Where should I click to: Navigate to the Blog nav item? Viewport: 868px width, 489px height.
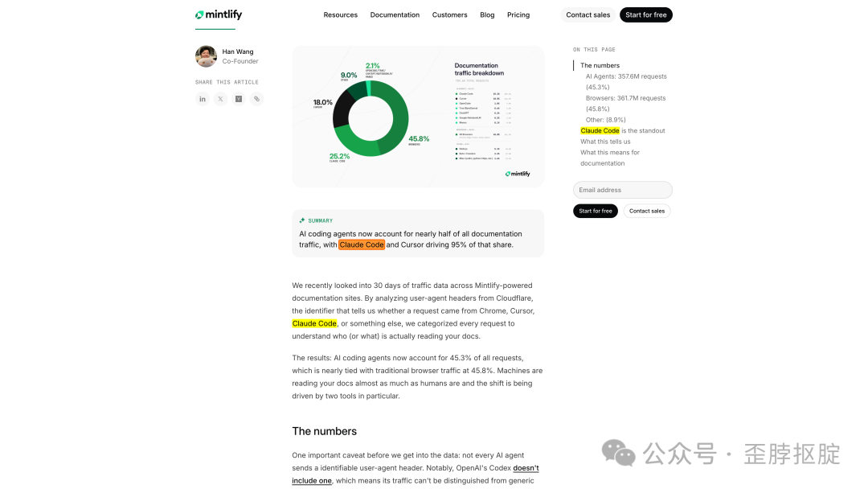click(x=487, y=14)
